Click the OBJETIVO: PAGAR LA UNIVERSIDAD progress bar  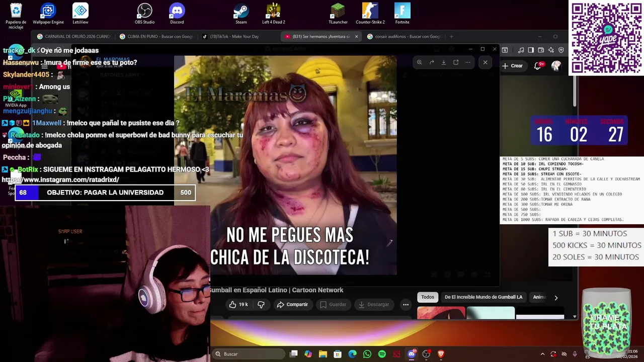105,193
